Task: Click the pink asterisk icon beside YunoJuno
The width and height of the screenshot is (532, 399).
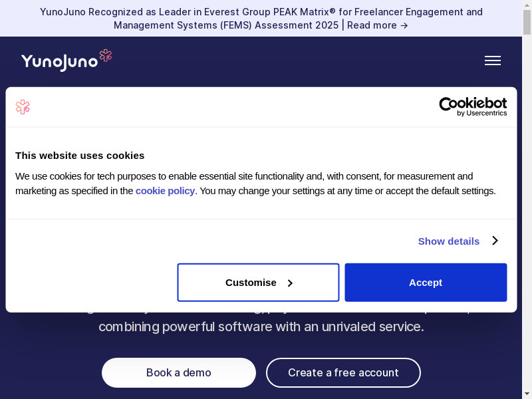Action: click(105, 56)
